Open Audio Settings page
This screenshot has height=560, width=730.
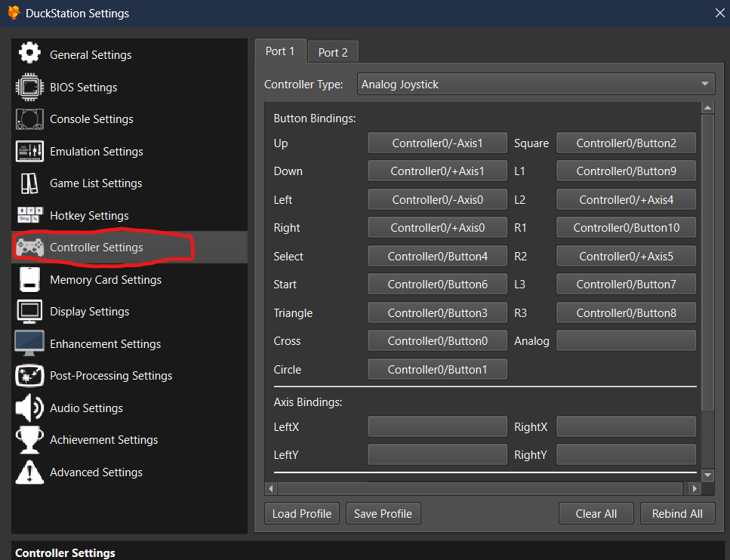[129, 408]
